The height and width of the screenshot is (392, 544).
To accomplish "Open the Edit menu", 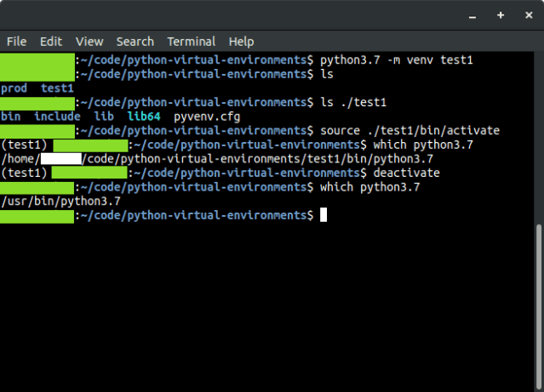I will click(x=51, y=41).
